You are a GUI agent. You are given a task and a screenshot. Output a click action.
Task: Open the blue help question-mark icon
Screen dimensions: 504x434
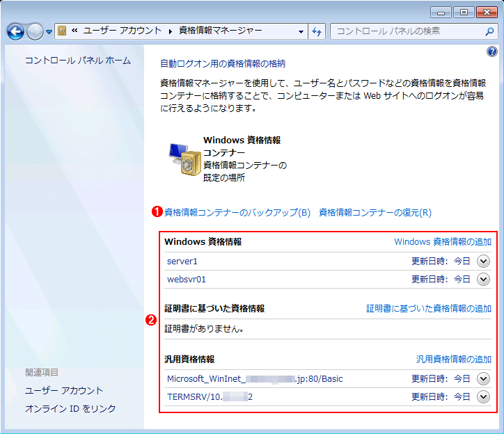491,51
